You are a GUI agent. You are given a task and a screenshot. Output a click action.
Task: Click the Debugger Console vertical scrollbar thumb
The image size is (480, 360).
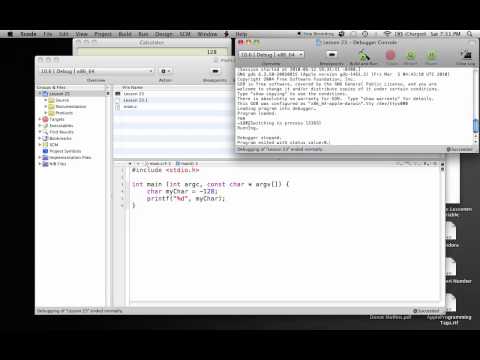(x=475, y=125)
